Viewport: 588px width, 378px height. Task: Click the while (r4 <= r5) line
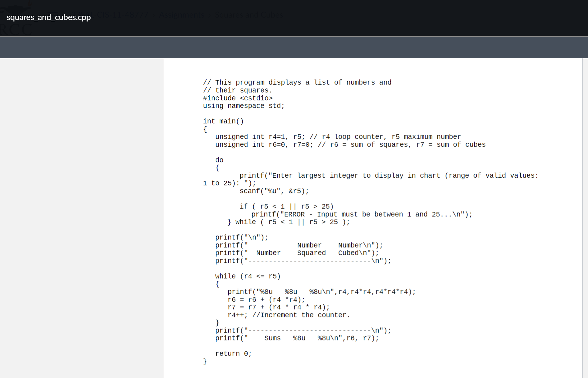[x=248, y=276]
